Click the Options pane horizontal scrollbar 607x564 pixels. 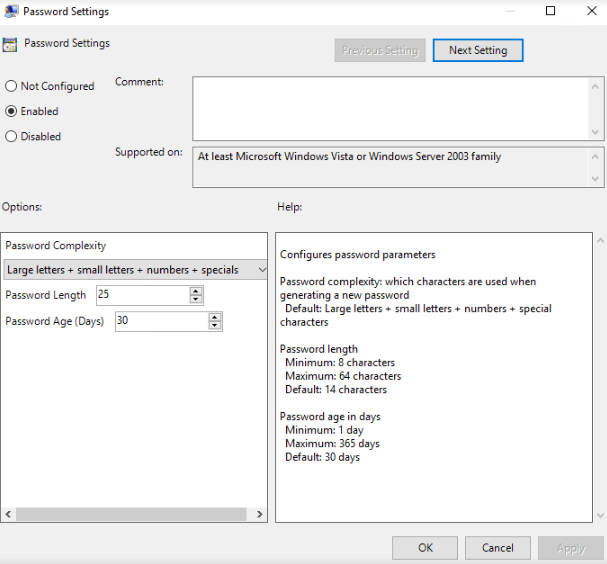134,514
